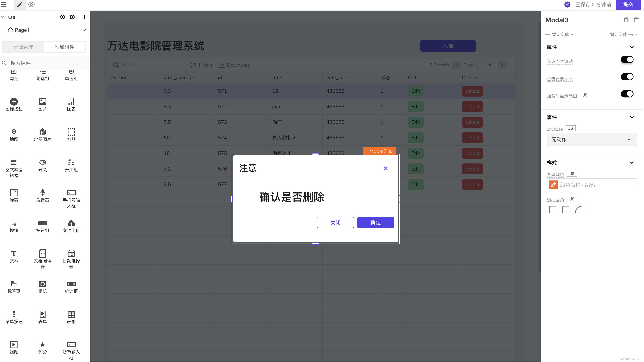Viewport: 644px width, 362px height.
Task: Disable click background to close switch
Action: (x=627, y=77)
